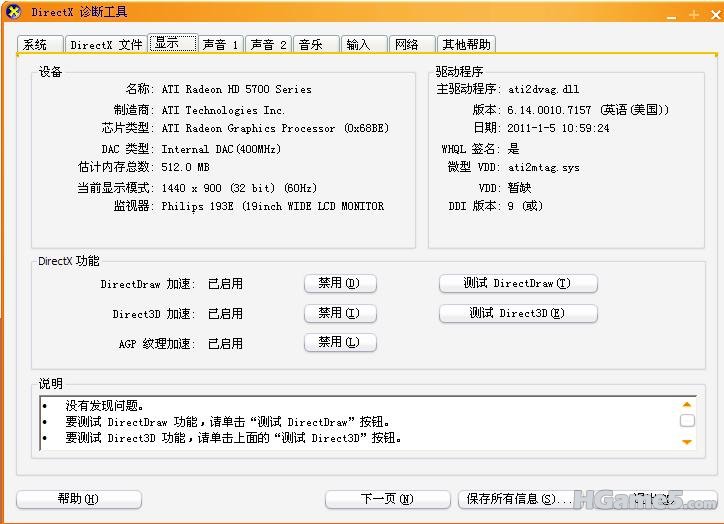The width and height of the screenshot is (724, 524).
Task: Click the notes box scroll-up arrow
Action: (687, 404)
